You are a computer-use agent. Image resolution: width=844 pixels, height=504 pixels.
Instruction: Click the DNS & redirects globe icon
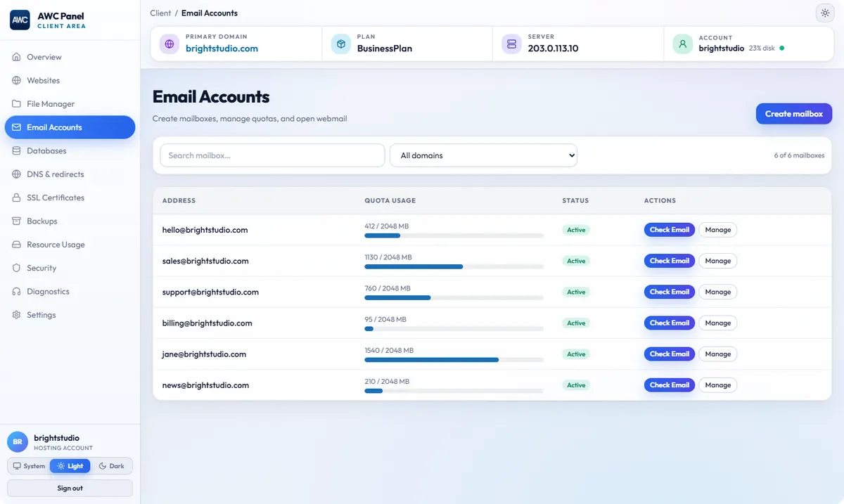click(x=17, y=174)
